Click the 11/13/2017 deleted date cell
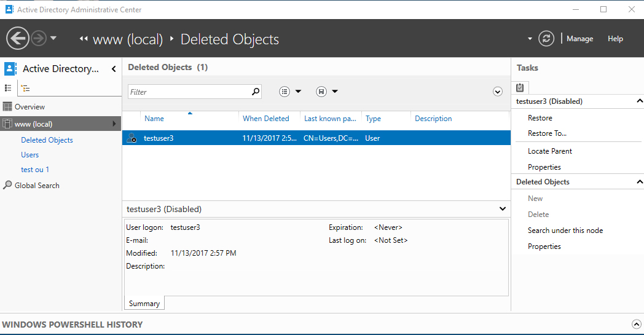The width and height of the screenshot is (644, 335). coord(269,138)
